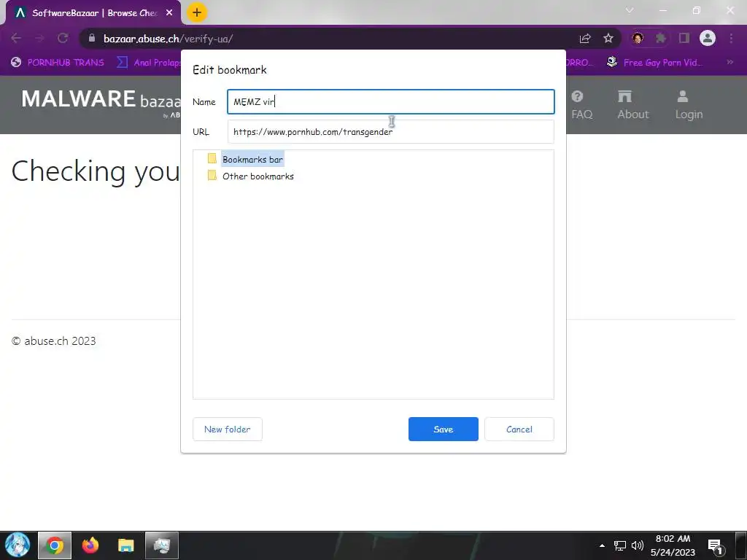Go forward with browser forward arrow

(x=39, y=38)
